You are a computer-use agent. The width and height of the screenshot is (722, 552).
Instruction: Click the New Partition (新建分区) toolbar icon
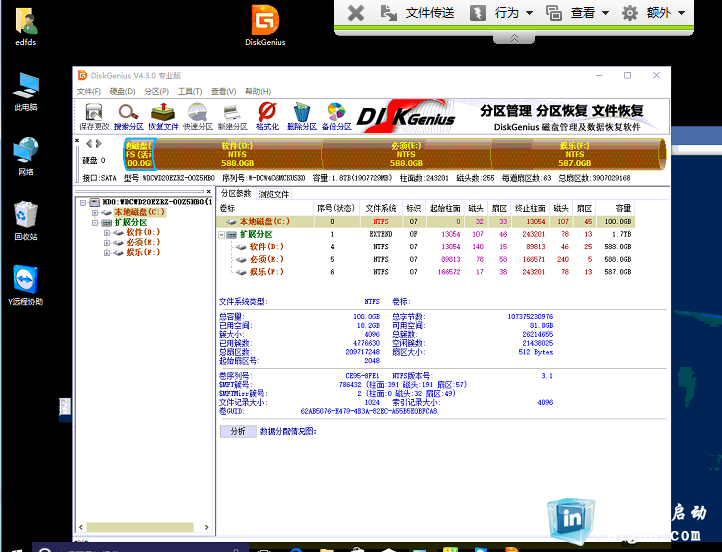(x=232, y=116)
